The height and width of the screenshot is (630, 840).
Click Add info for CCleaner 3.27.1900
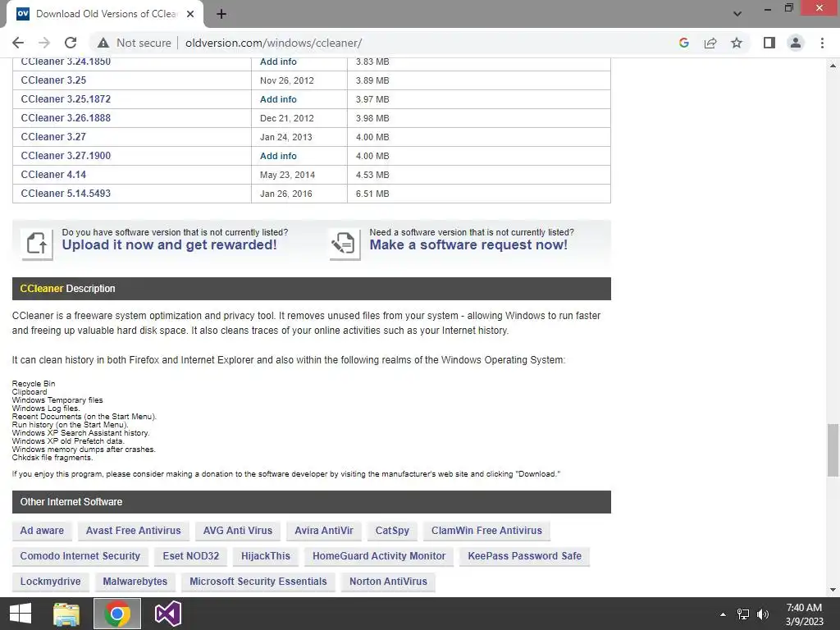pos(278,156)
